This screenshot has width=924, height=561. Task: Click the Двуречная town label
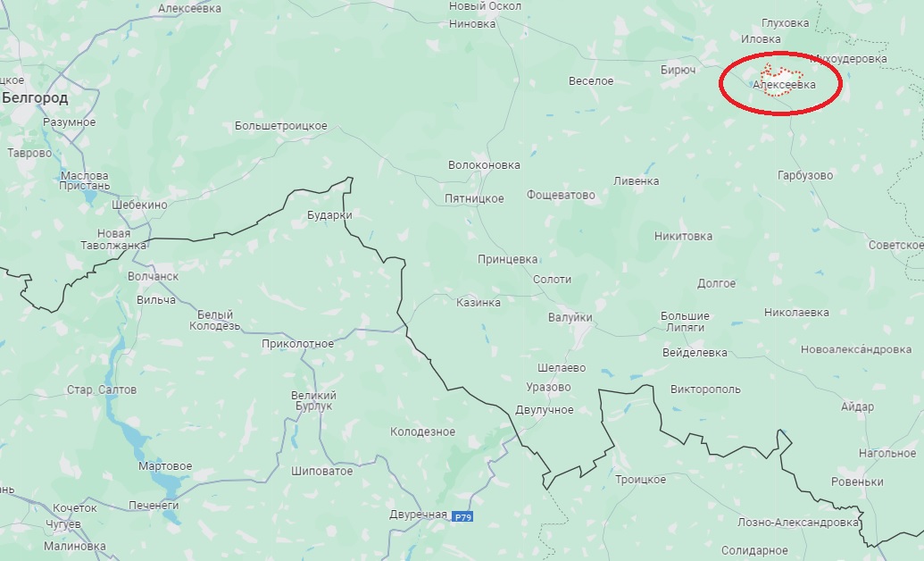coord(418,515)
